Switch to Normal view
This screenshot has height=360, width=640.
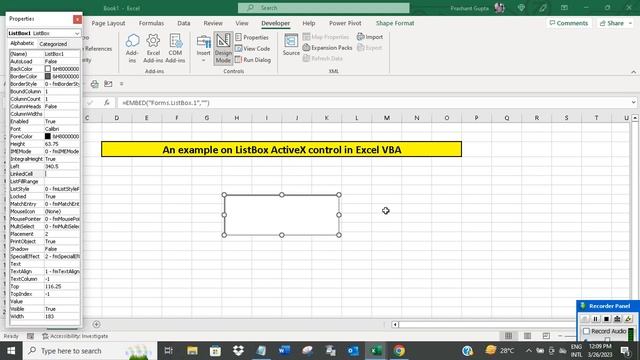(x=508, y=336)
